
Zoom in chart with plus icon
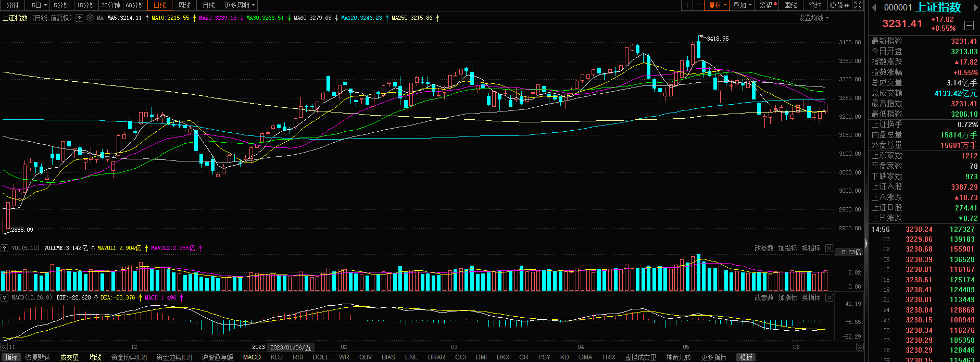coord(687,5)
